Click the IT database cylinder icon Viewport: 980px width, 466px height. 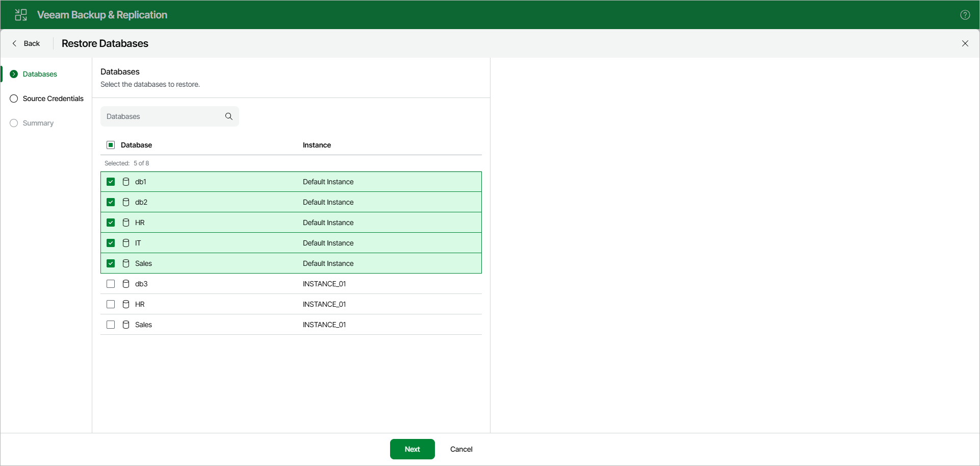point(126,243)
